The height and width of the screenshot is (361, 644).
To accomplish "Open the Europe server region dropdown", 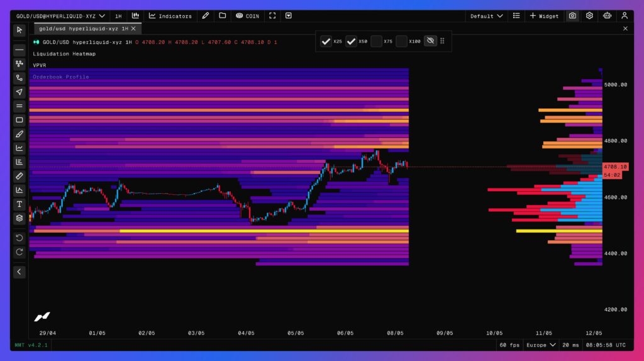I will click(541, 345).
